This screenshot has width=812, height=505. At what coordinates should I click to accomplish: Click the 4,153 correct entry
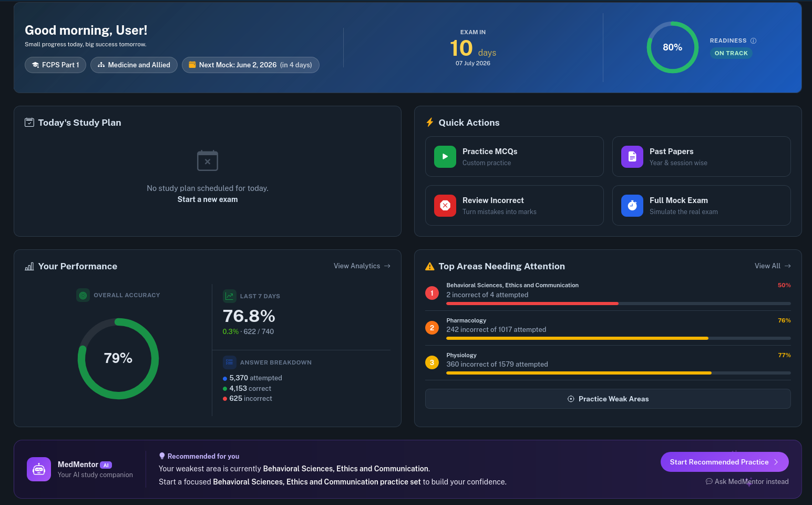(x=247, y=389)
